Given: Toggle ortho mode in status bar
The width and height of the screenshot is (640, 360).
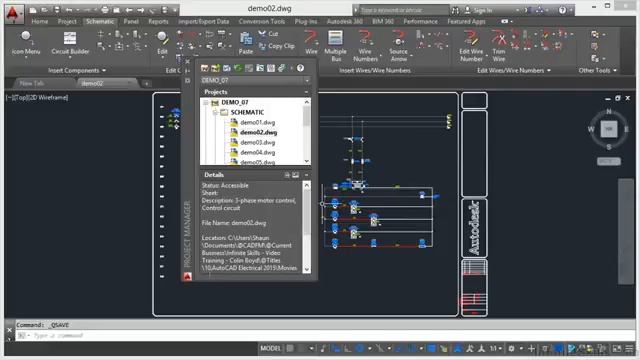Looking at the screenshot, I should tap(347, 348).
